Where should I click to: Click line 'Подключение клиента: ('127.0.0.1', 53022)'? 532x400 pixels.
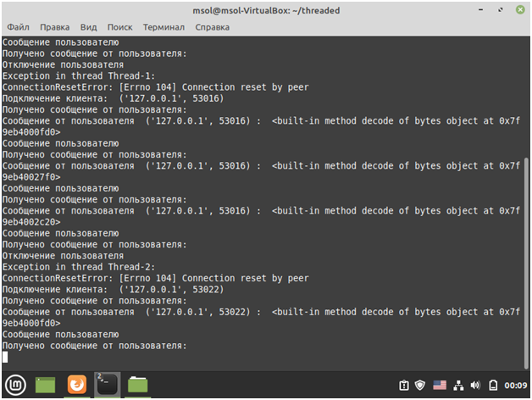113,290
